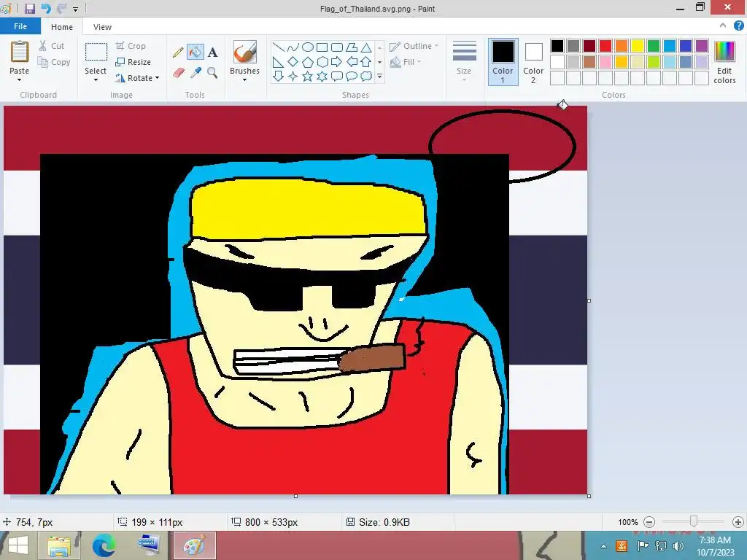The height and width of the screenshot is (560, 747).
Task: Click the Paint taskbar button
Action: 194,545
